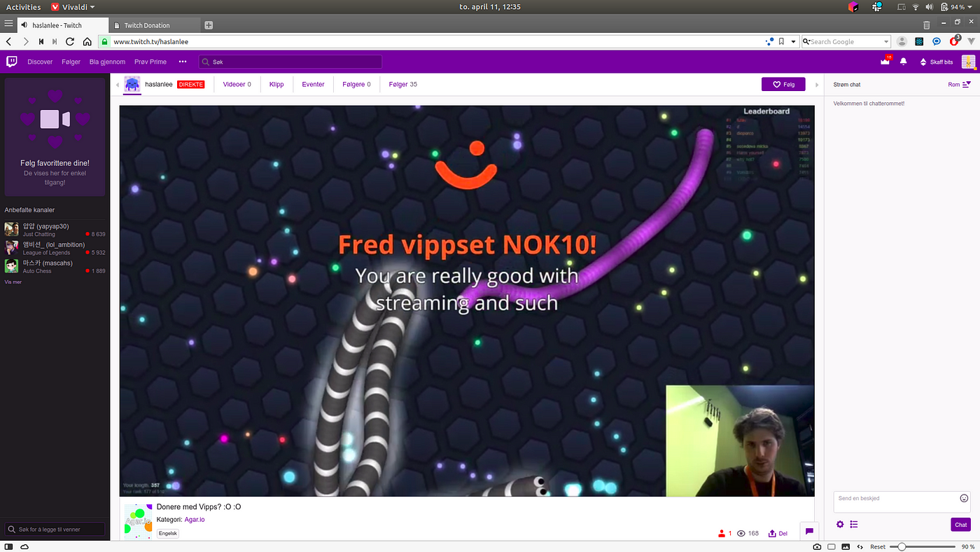Viewport: 980px width, 552px height.
Task: Click the cloud sync icon in status bar
Action: [x=24, y=546]
